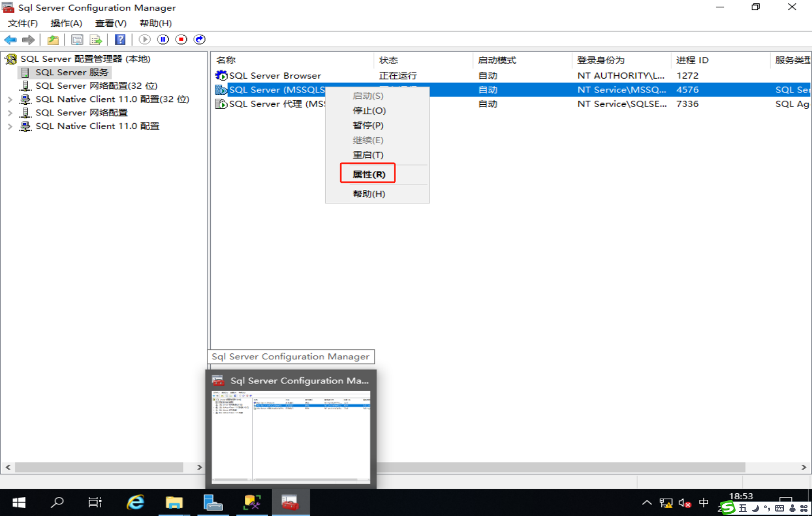Choose 属性(R) from the context menu
Screen dimensions: 812x516
pos(369,174)
